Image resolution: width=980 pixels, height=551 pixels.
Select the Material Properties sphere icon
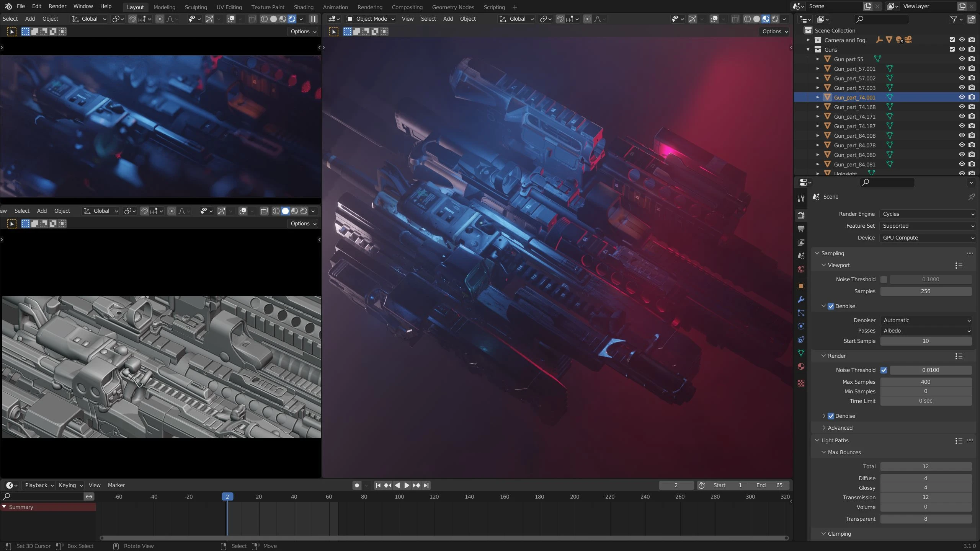tap(801, 366)
